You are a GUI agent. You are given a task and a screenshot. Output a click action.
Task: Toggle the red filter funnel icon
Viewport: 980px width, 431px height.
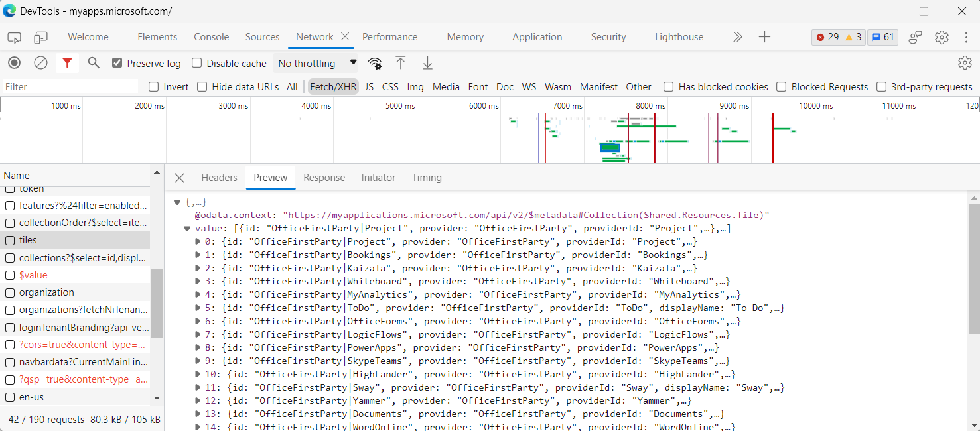[67, 63]
